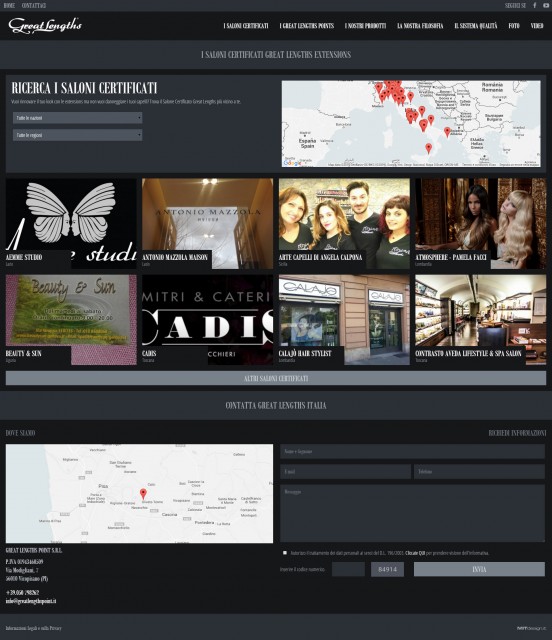Open 'I Saloni Certificati' menu item
Screen dimensions: 552x640
pos(246,26)
